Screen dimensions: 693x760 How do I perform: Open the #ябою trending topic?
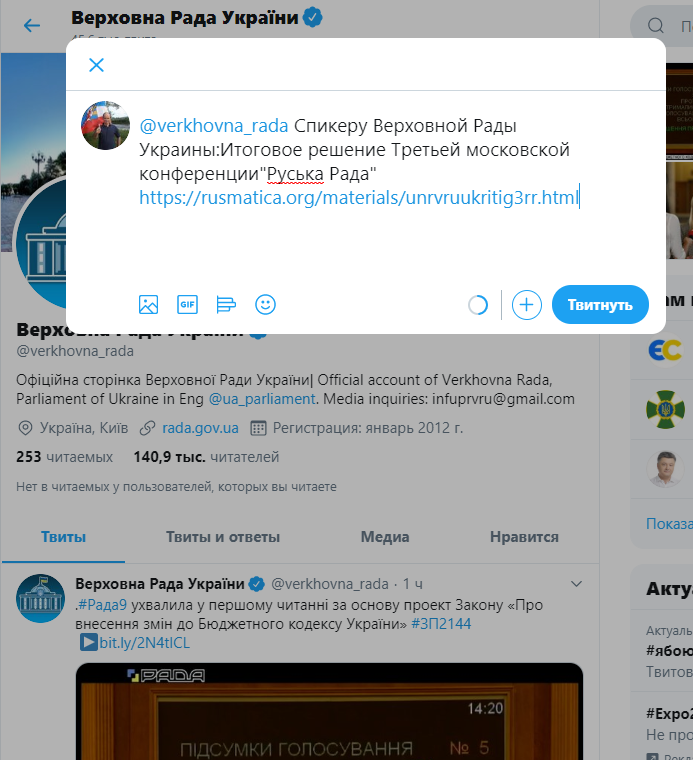point(669,650)
